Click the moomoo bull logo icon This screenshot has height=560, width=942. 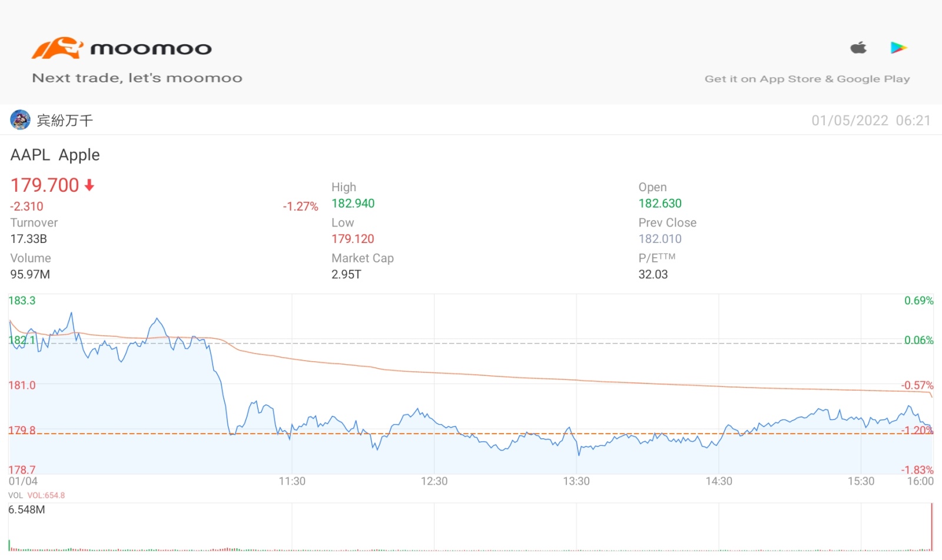pos(57,48)
